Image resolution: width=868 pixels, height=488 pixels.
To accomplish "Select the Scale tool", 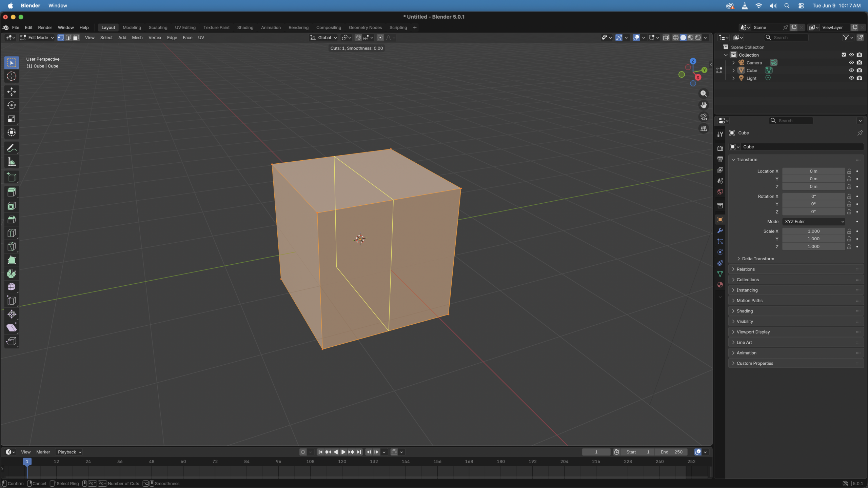I will tap(12, 119).
